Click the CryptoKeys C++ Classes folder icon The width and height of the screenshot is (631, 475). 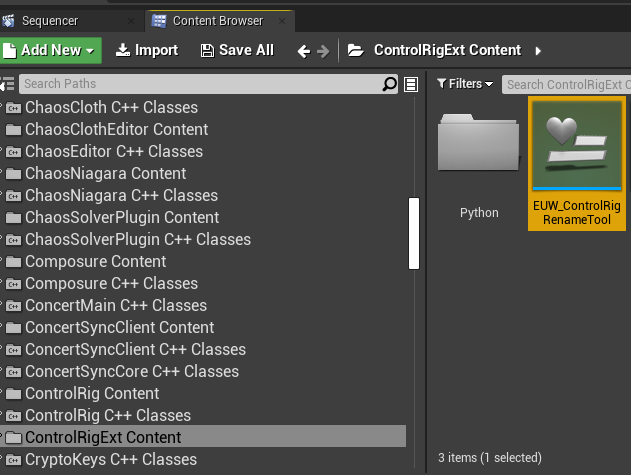pos(13,460)
